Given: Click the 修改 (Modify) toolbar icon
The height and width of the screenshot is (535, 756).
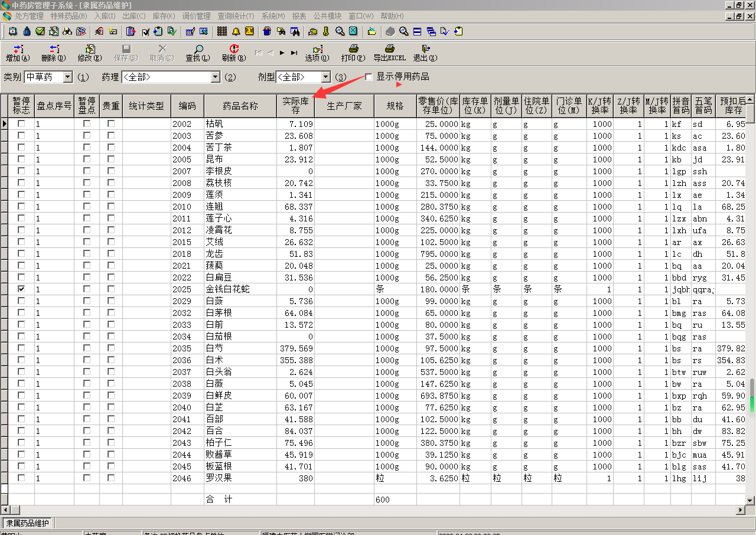Looking at the screenshot, I should click(x=90, y=50).
